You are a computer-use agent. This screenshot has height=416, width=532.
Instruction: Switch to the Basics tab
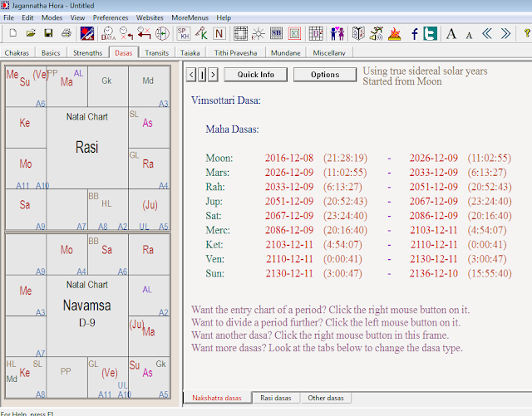click(x=51, y=52)
